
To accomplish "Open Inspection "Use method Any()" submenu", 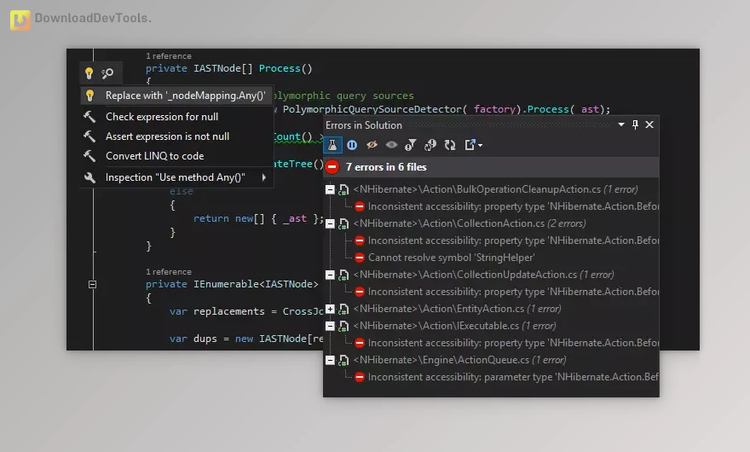I will pos(177,177).
